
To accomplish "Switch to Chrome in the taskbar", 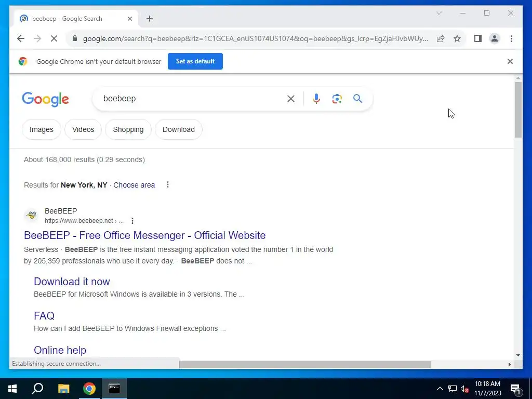I will click(89, 389).
